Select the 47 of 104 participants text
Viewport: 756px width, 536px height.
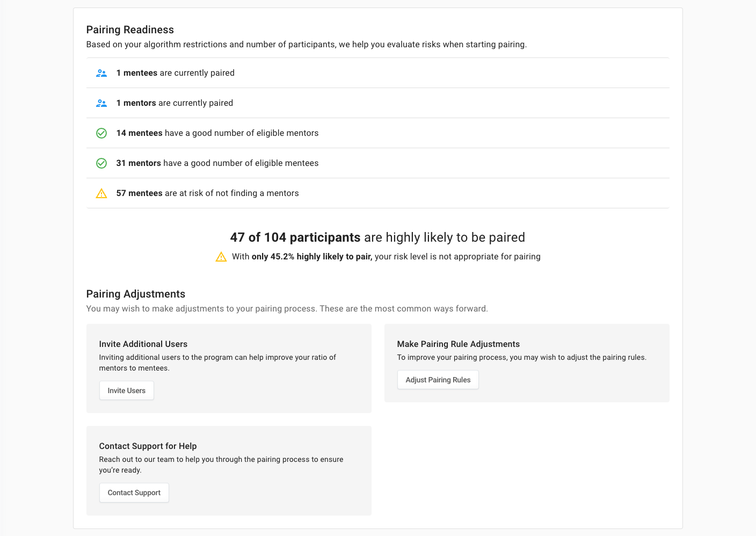295,237
